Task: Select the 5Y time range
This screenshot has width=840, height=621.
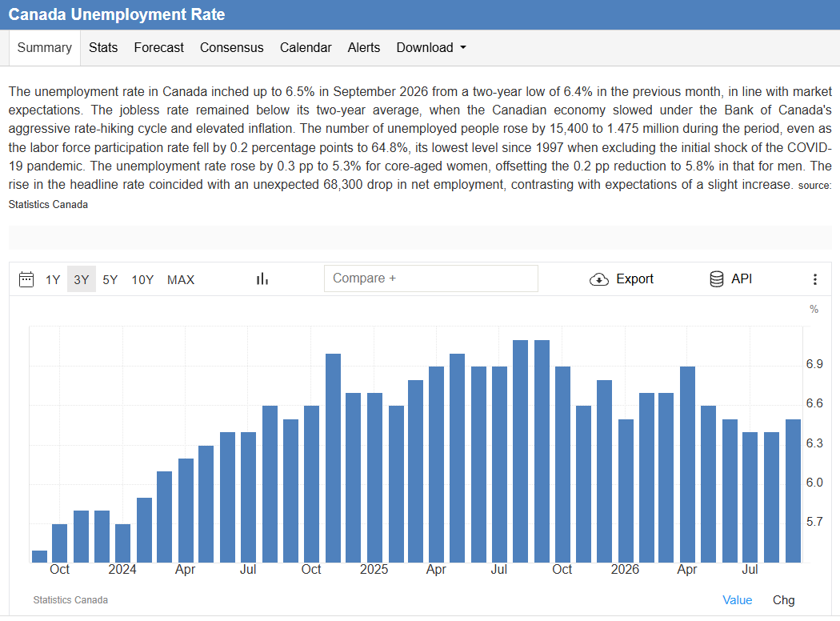Action: [110, 280]
